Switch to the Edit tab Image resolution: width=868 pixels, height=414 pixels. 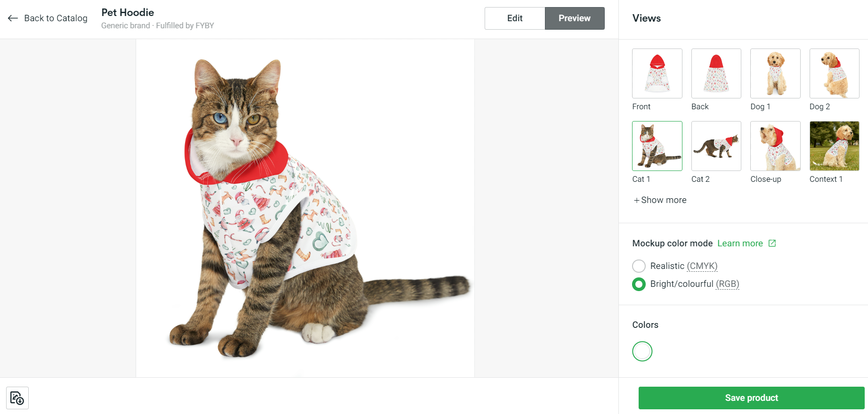[x=515, y=18]
